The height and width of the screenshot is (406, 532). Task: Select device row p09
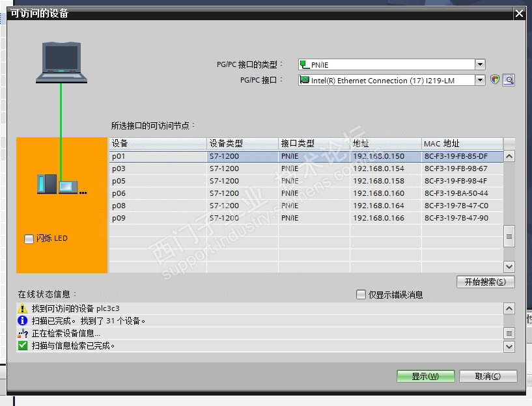306,218
